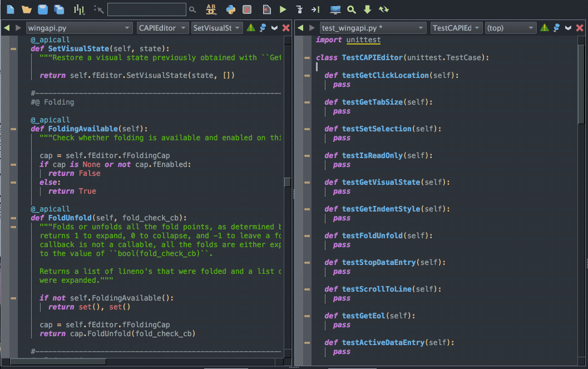Open the CAPIEditor class dropdown

(162, 28)
